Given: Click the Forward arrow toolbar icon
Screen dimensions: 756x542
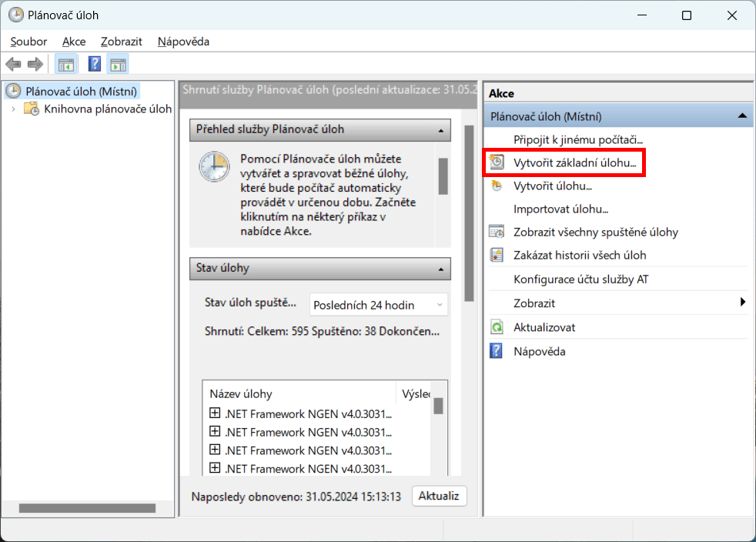Looking at the screenshot, I should click(x=35, y=65).
